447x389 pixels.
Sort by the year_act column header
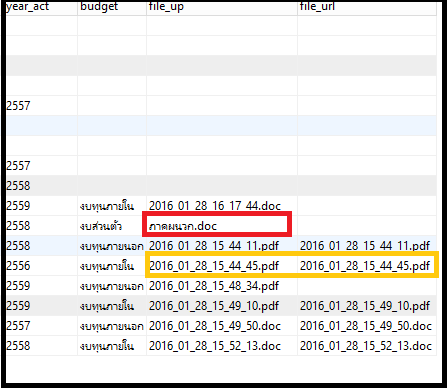(41, 8)
